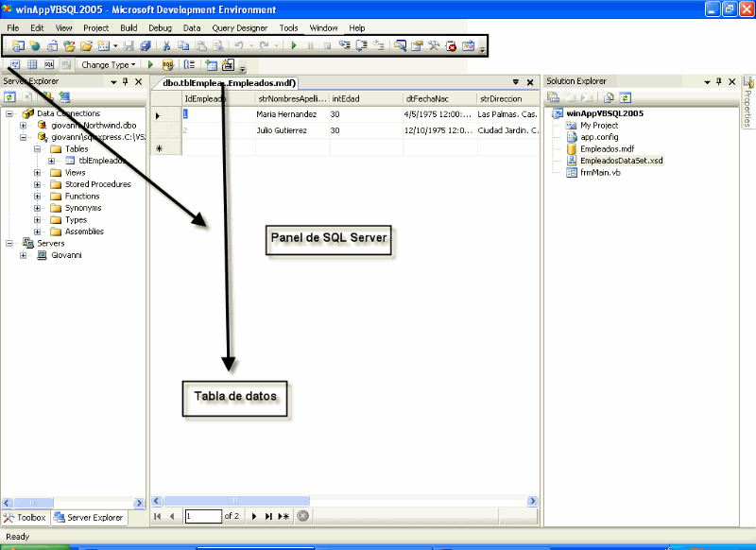Switch to the Toolbox tab
756x550 pixels.
[x=26, y=518]
